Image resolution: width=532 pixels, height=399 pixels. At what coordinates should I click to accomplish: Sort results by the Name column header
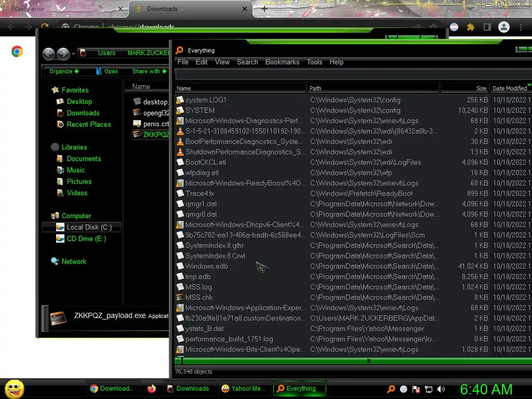[x=240, y=88]
